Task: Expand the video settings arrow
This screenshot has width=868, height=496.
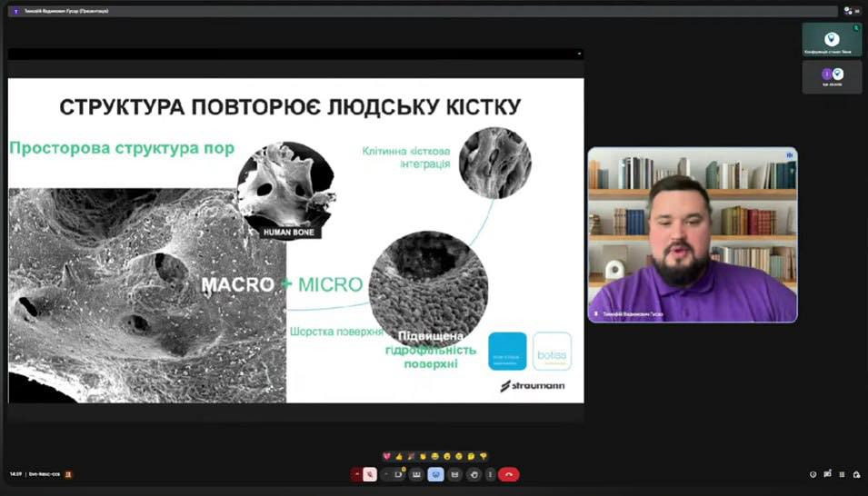Action: click(386, 474)
